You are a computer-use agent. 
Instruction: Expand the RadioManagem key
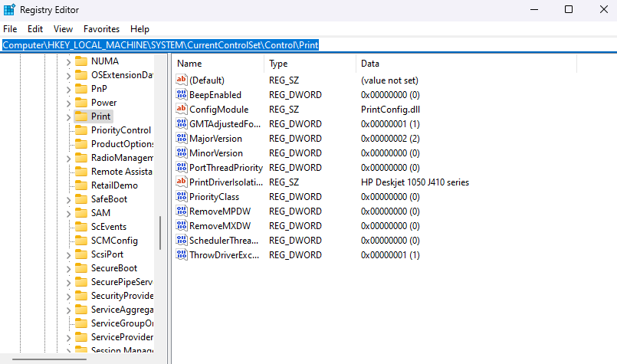click(x=68, y=158)
